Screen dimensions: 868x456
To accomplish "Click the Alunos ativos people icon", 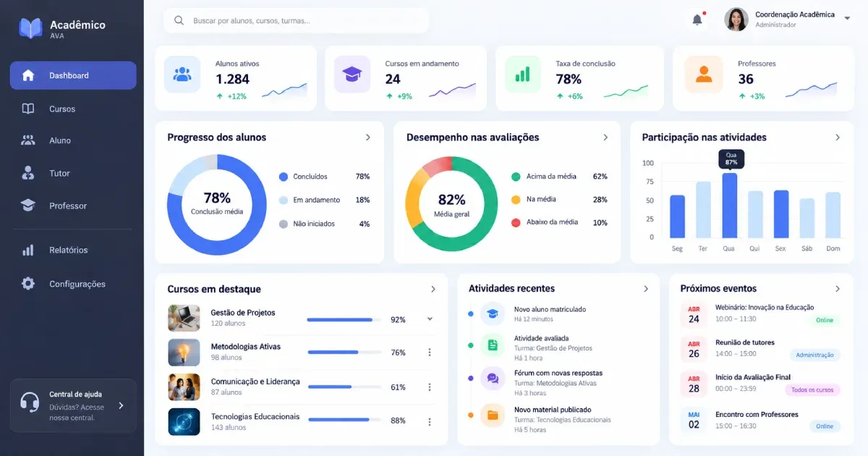I will [x=182, y=74].
